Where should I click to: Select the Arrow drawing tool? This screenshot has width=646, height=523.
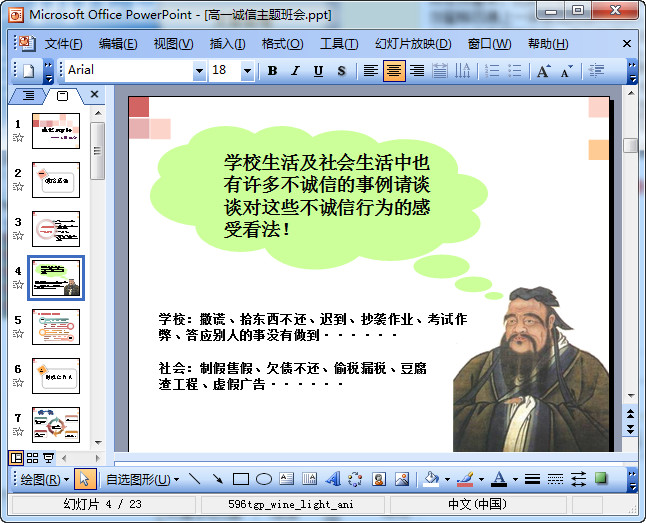(218, 479)
